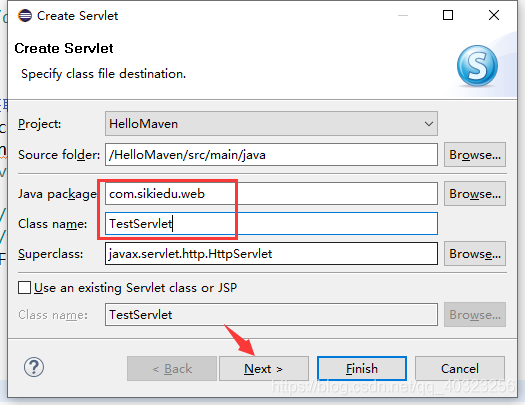Click the blue Servlet wizard logo
The width and height of the screenshot is (525, 405).
pos(477,66)
